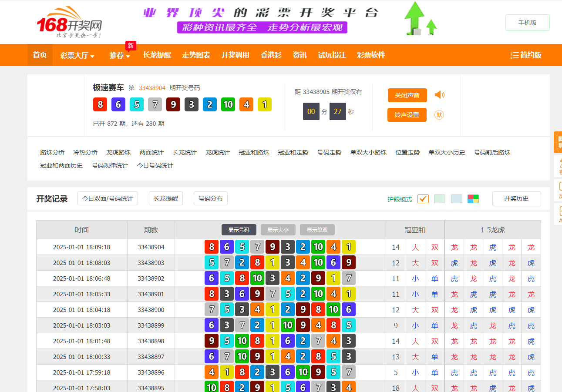Image resolution: width=562 pixels, height=392 pixels.
Task: Click the 关闭声音 button
Action: 407,95
